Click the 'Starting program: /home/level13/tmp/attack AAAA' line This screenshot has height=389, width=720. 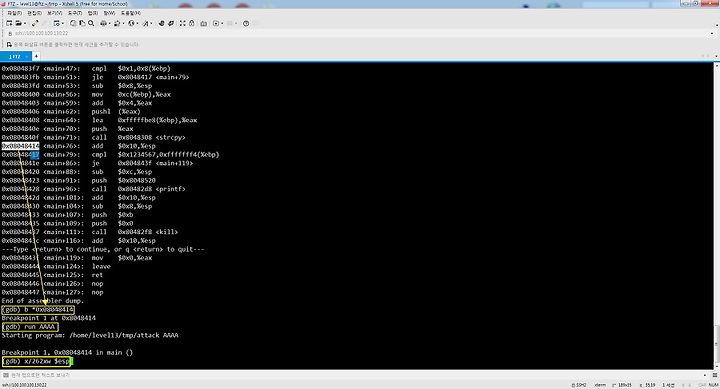[90, 335]
